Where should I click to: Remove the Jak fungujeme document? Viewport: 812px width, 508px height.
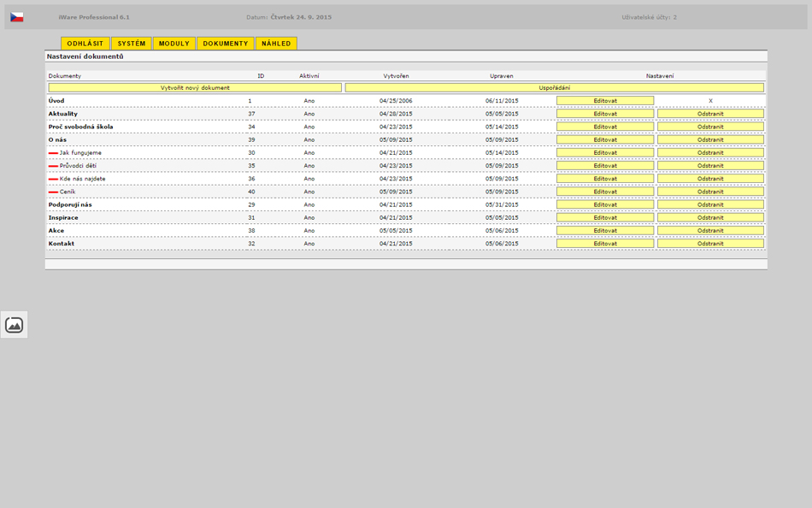(710, 152)
